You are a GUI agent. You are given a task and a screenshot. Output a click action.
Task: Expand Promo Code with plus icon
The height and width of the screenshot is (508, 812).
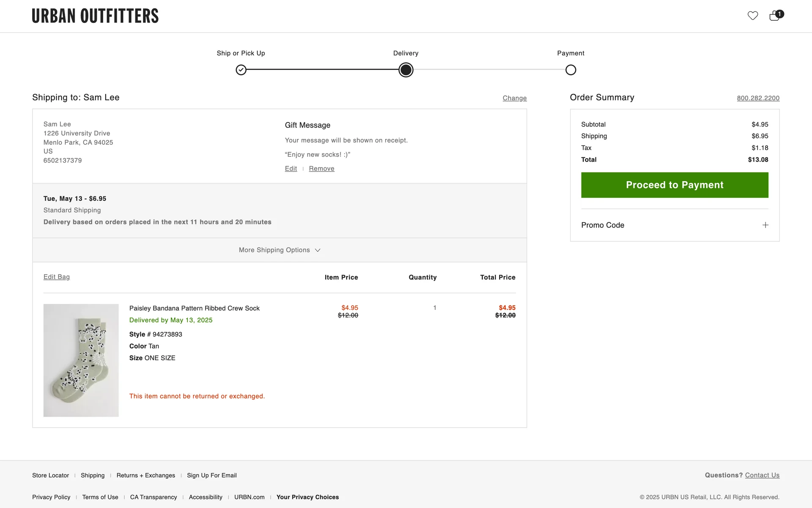[765, 225]
